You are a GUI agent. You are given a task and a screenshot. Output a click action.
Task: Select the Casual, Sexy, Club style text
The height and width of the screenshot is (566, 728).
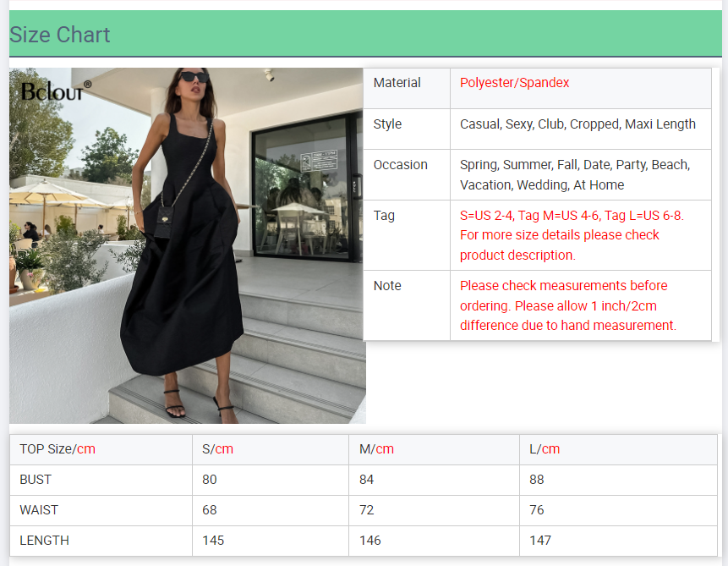[577, 124]
